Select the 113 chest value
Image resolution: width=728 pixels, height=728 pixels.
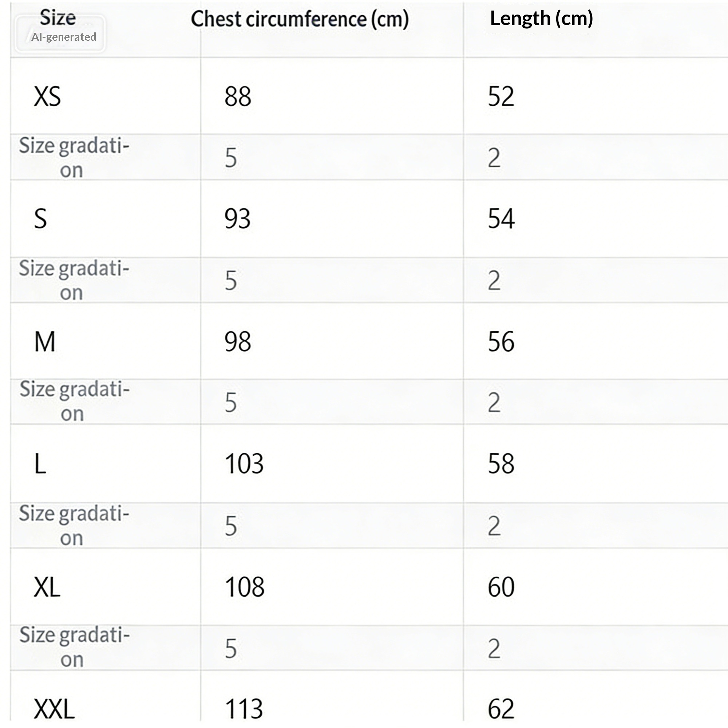click(x=244, y=709)
